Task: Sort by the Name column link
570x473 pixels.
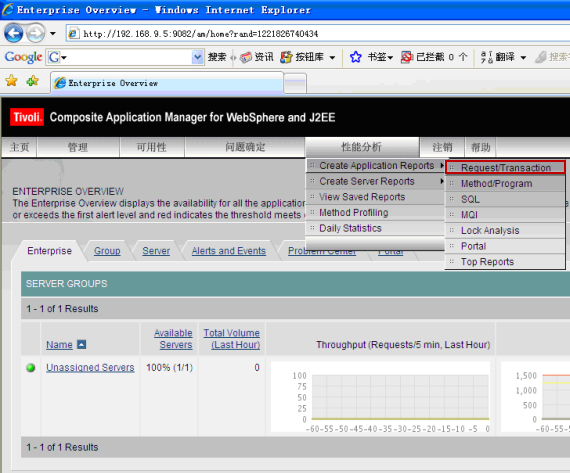Action: (x=59, y=345)
